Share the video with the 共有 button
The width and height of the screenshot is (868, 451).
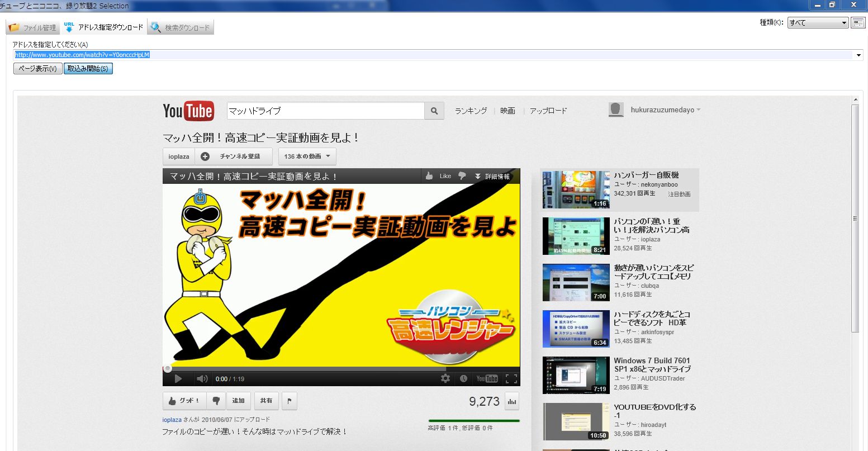point(267,401)
